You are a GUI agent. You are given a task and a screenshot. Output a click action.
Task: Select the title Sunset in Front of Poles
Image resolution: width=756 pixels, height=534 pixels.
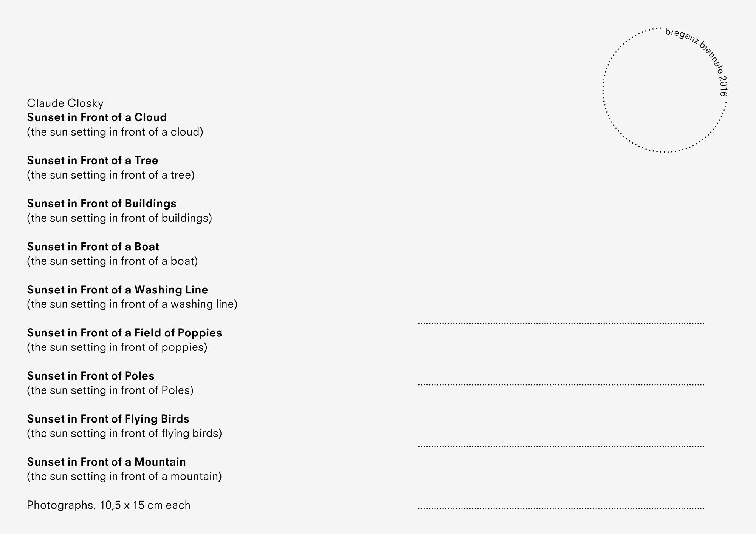(91, 376)
